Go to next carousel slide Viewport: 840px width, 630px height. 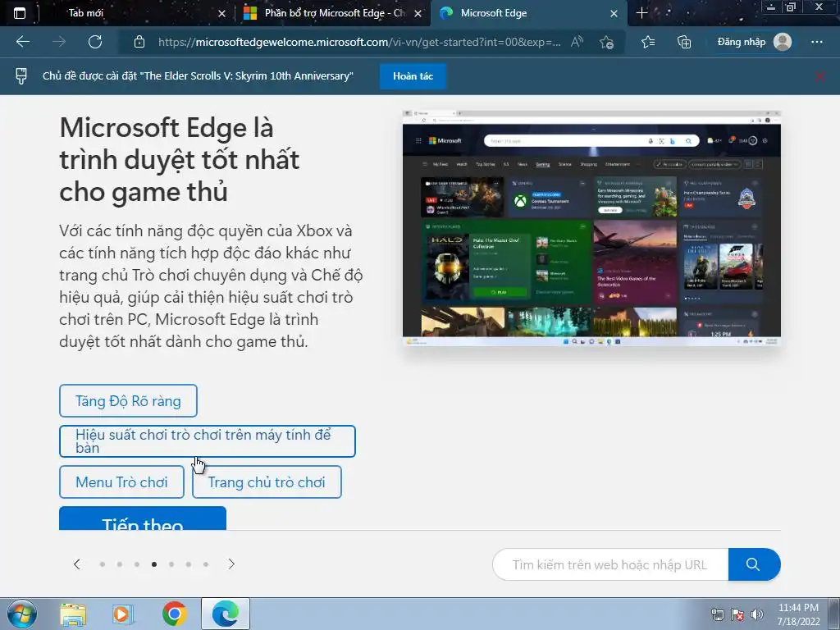[231, 564]
